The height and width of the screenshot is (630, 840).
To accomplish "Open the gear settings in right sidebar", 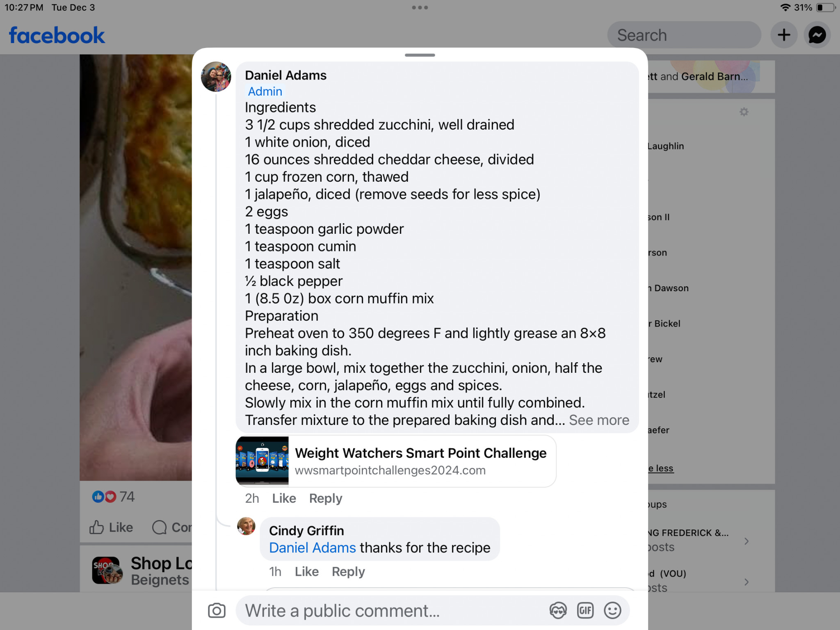I will (x=744, y=112).
